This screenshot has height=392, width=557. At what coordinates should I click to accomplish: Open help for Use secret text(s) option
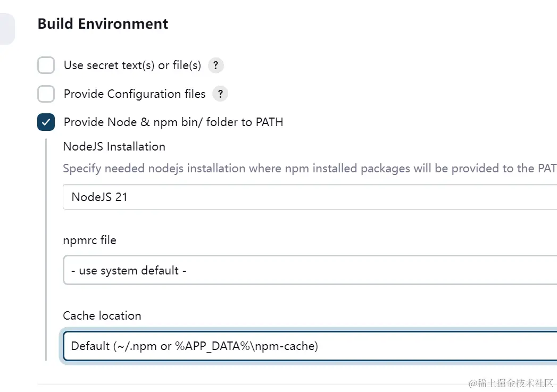(215, 65)
